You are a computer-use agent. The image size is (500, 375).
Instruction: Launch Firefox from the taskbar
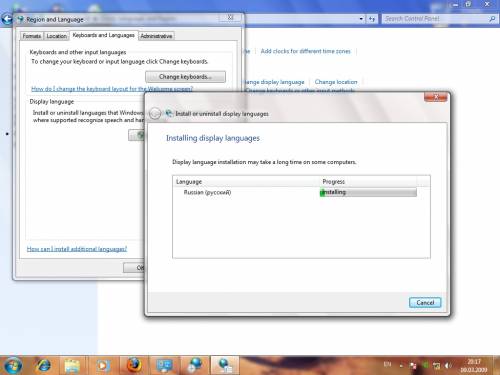coord(134,365)
